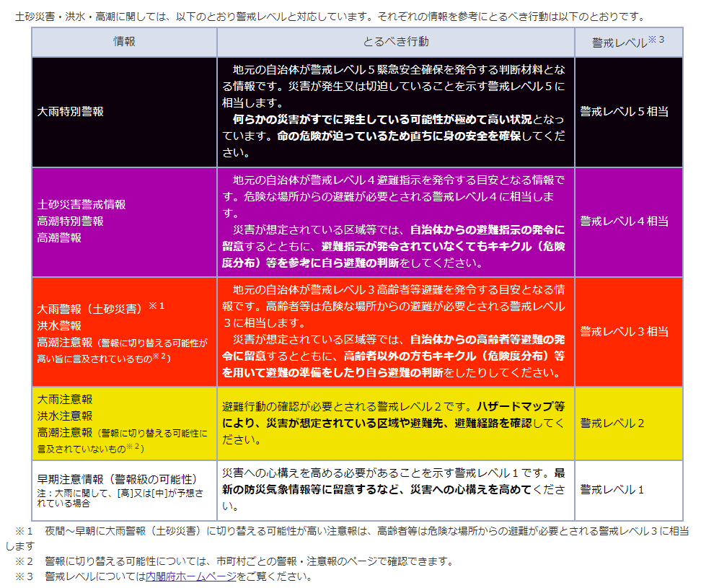Select 土砂災害警戒情報 text in purple row
Screen dimensions: 701x588
tap(81, 205)
